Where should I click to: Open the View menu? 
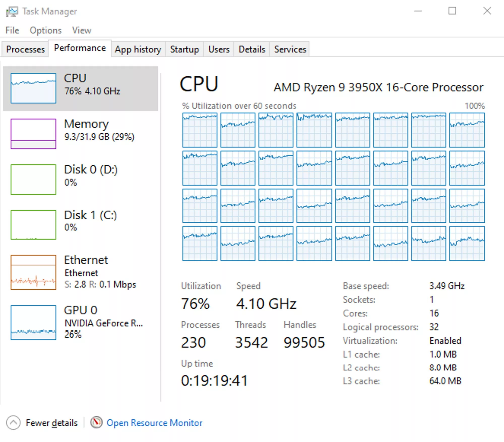pyautogui.click(x=82, y=30)
